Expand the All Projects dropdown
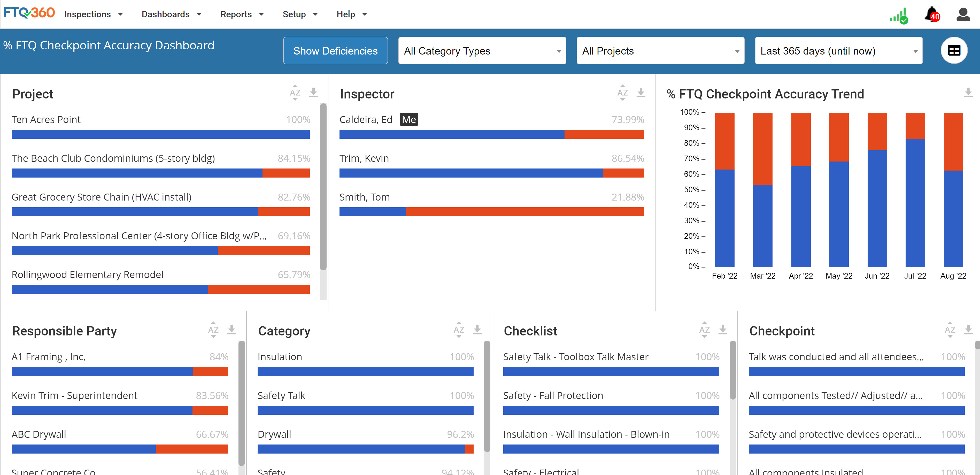 (x=660, y=51)
